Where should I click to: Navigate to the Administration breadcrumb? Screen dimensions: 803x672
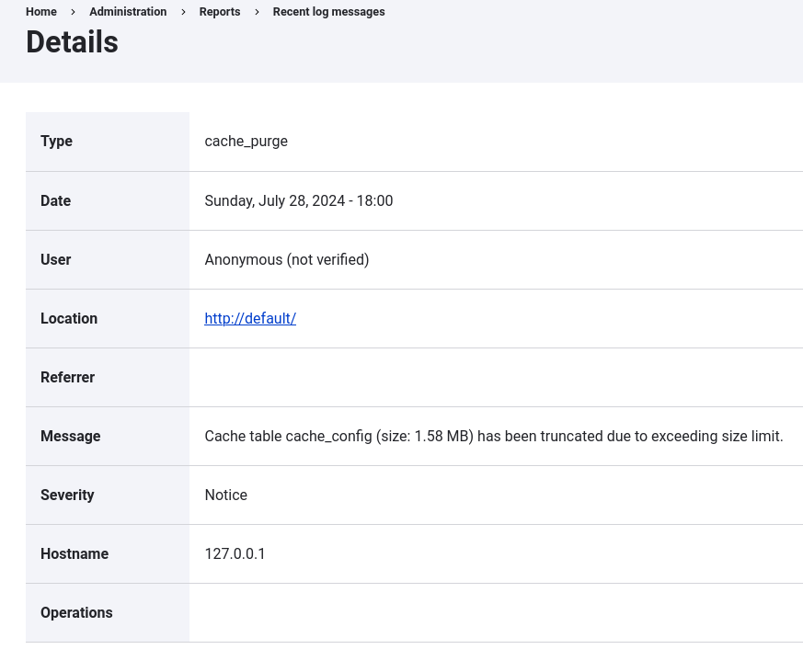point(128,12)
